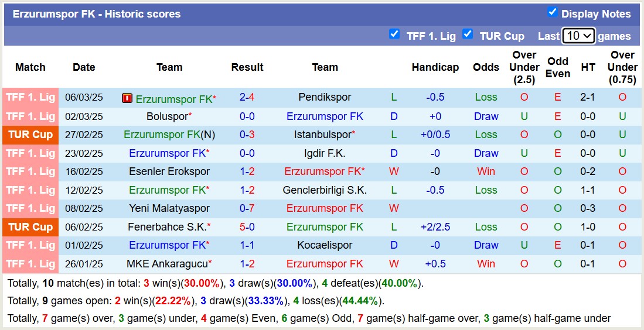Click Erzurumspor FK - Historic scores title

[97, 14]
